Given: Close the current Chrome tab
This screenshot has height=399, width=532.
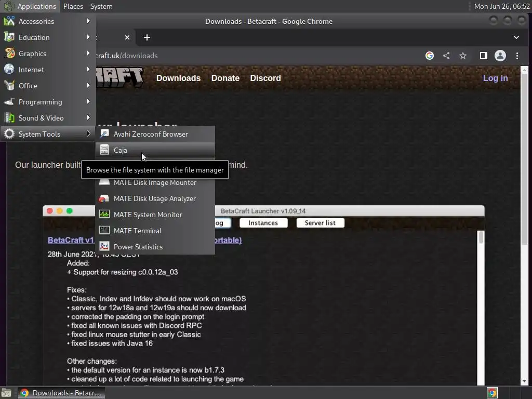Looking at the screenshot, I should (x=127, y=37).
